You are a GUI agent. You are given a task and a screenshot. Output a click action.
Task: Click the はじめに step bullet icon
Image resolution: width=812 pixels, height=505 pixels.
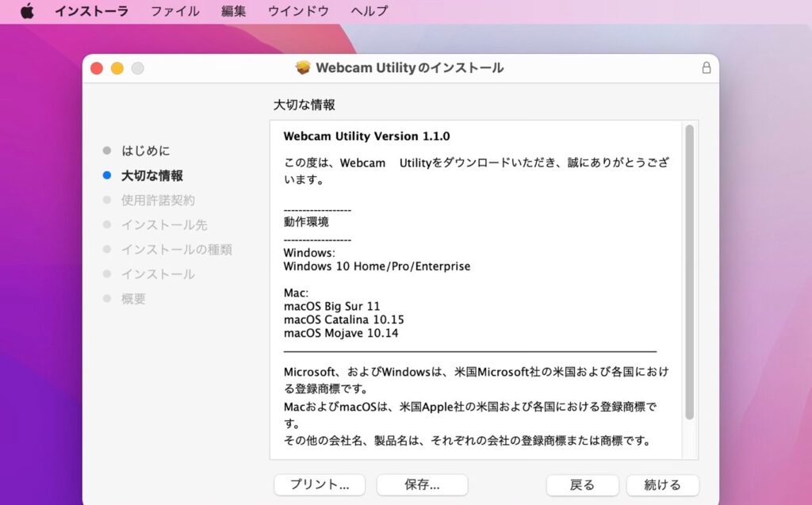pyautogui.click(x=106, y=151)
